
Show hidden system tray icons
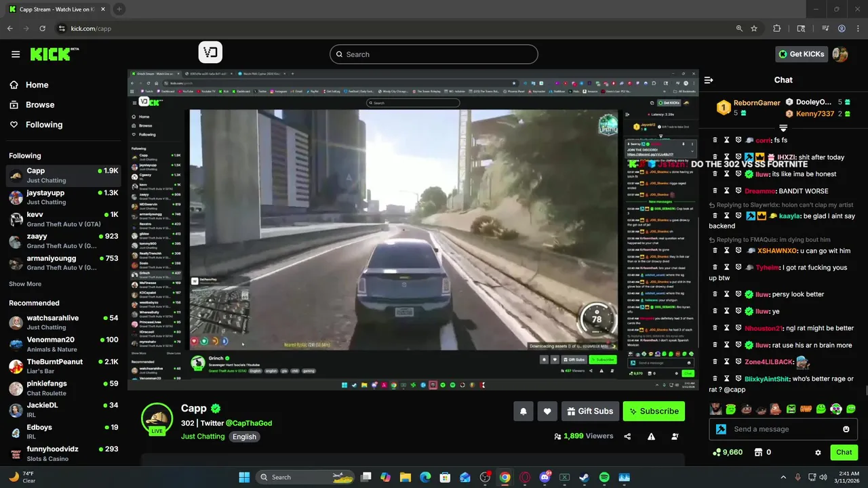[x=783, y=477]
